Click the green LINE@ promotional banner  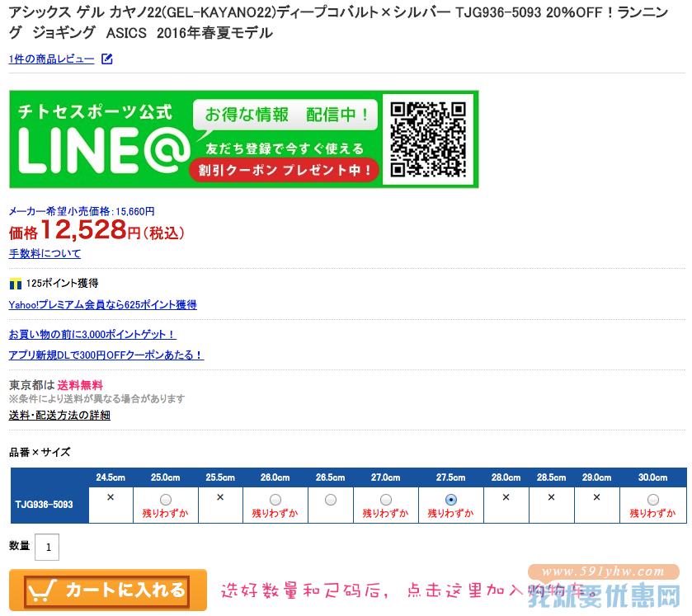[x=243, y=139]
